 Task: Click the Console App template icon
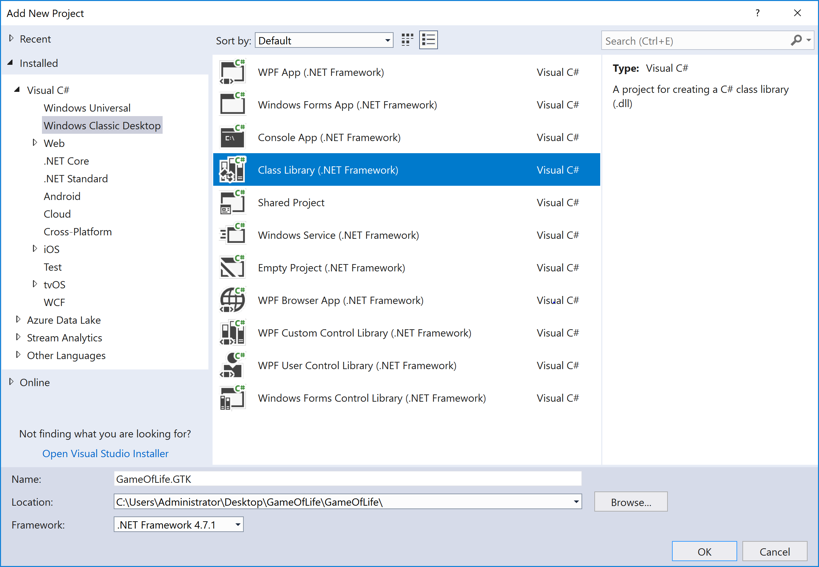click(232, 138)
